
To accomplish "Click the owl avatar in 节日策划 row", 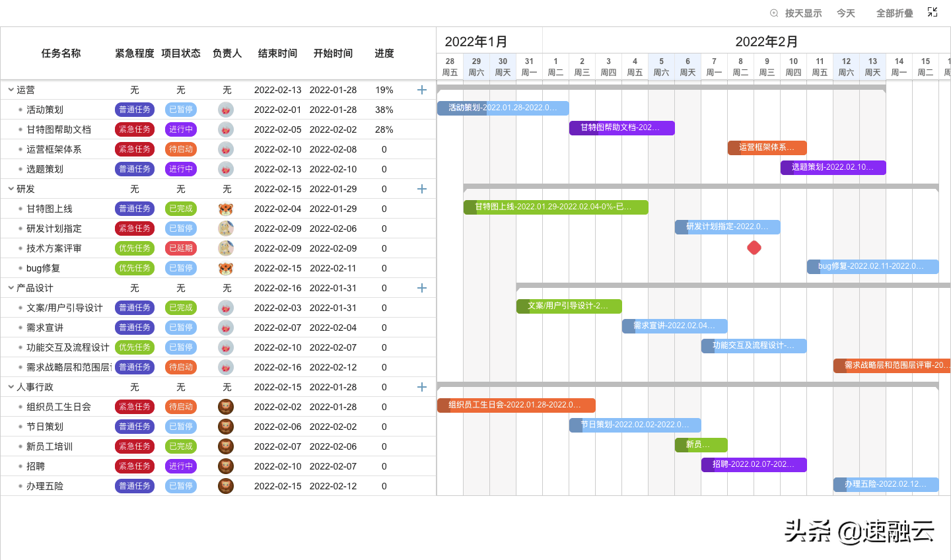I will [226, 427].
